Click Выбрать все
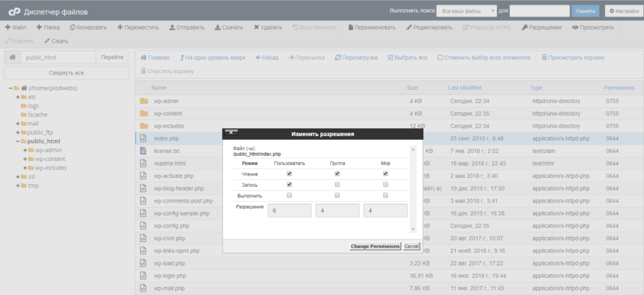This screenshot has width=644, height=295. 408,57
